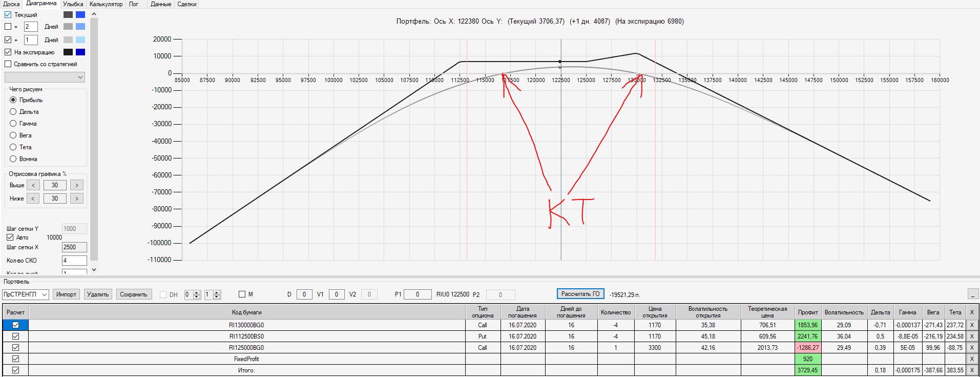This screenshot has height=377, width=980.
Task: Remove the RI112500BS0 row with its X button
Action: (972, 336)
